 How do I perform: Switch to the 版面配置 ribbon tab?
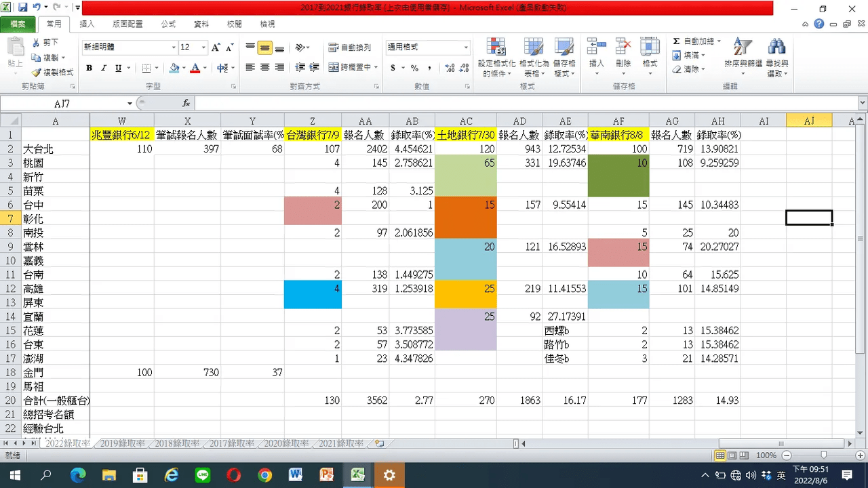coord(127,24)
